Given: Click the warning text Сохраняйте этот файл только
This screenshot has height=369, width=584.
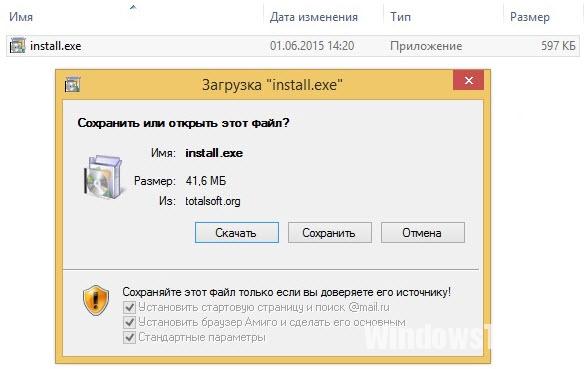Looking at the screenshot, I should [x=286, y=292].
